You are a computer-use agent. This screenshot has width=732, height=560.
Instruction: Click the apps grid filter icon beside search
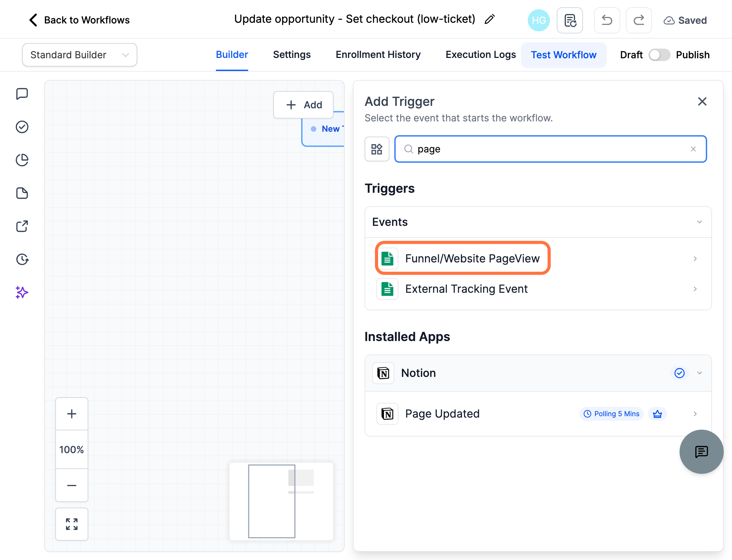pos(377,149)
